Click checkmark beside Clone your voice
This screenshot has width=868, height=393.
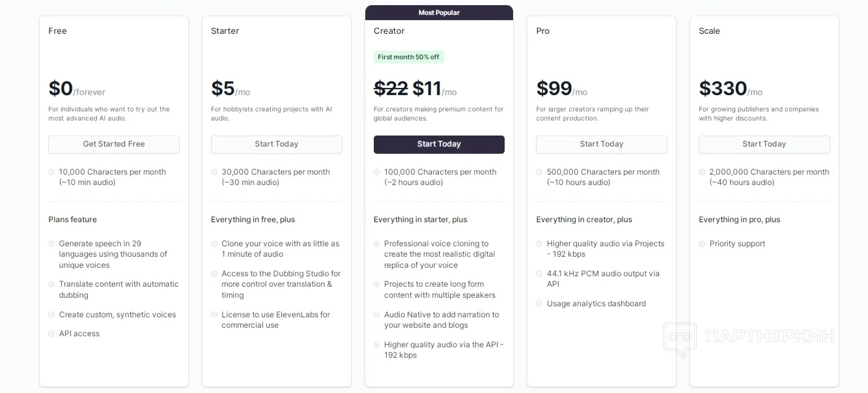pos(214,244)
